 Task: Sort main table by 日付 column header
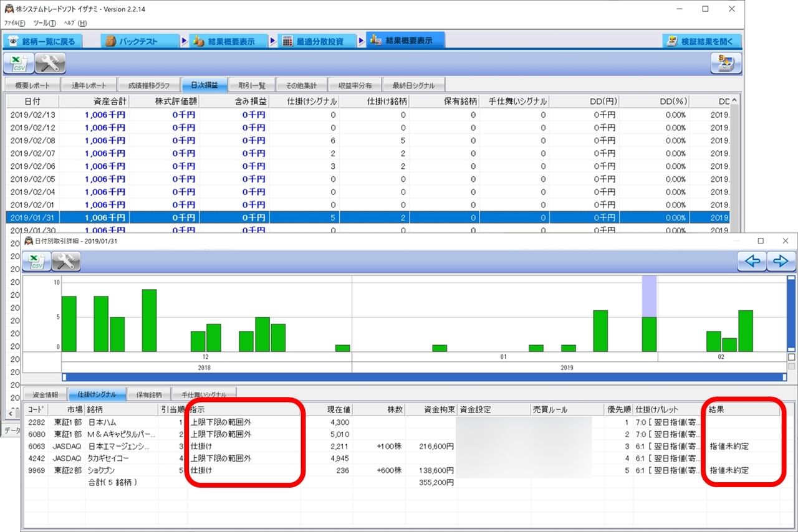[32, 102]
